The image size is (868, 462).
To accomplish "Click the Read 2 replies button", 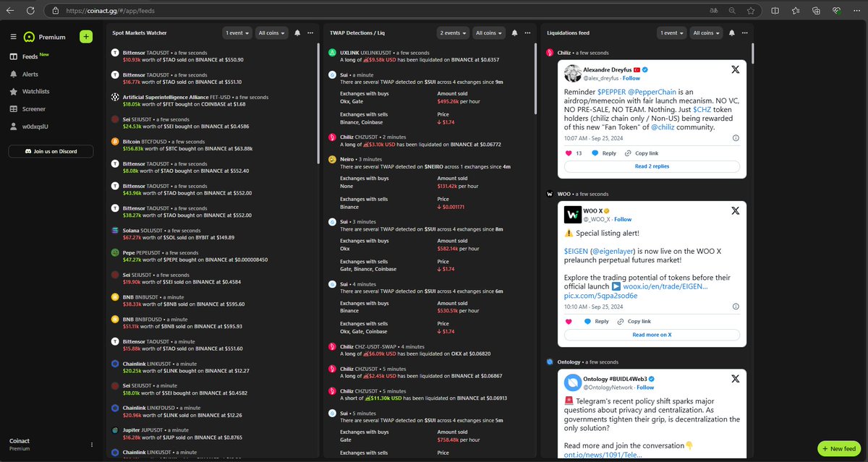I will pyautogui.click(x=652, y=166).
